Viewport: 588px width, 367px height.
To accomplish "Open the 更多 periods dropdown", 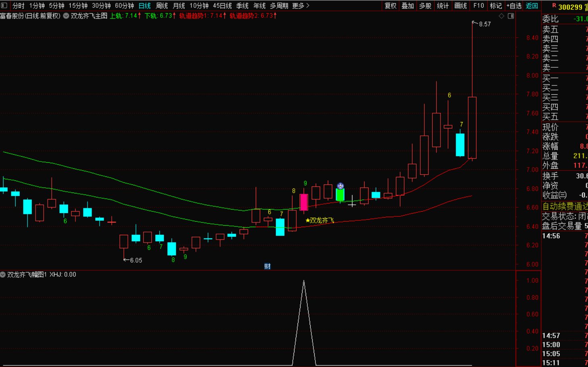I will click(x=300, y=6).
